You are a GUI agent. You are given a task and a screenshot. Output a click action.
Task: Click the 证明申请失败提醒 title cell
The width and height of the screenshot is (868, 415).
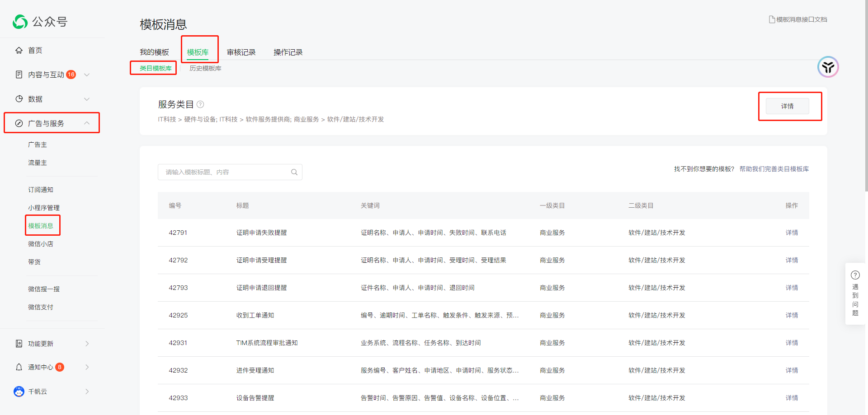click(261, 233)
